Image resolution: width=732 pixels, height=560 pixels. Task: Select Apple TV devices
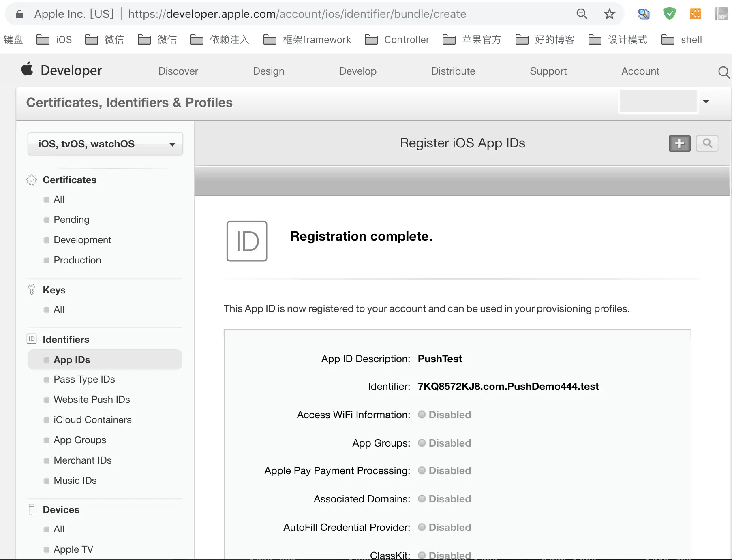click(73, 549)
